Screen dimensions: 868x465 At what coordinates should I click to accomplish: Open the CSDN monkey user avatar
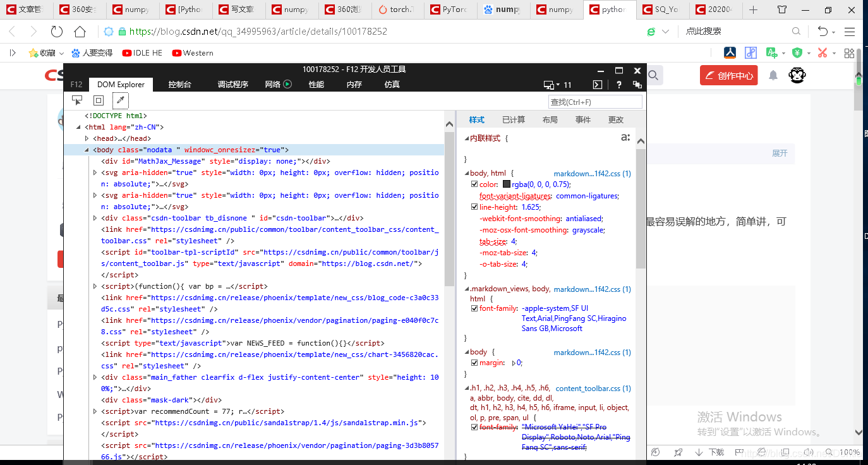point(797,75)
